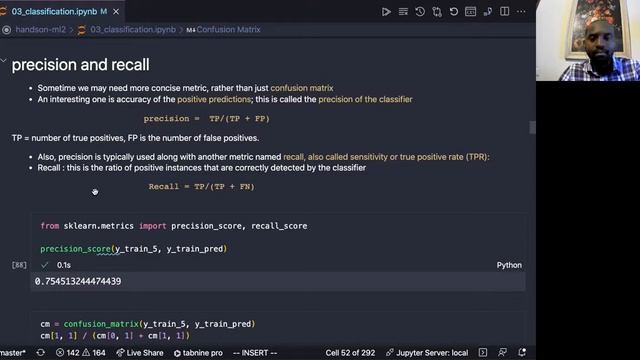Click the master branch in the status bar

[13, 353]
